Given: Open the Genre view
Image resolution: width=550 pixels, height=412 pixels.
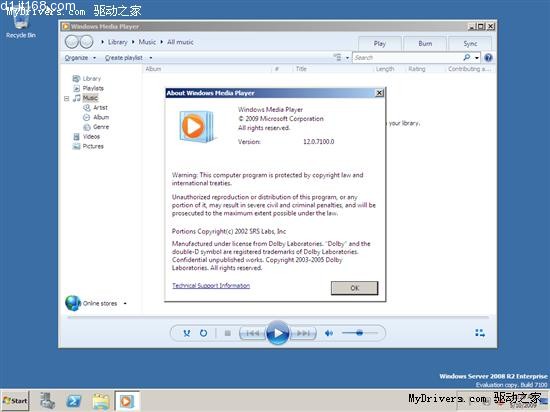Looking at the screenshot, I should [x=101, y=127].
